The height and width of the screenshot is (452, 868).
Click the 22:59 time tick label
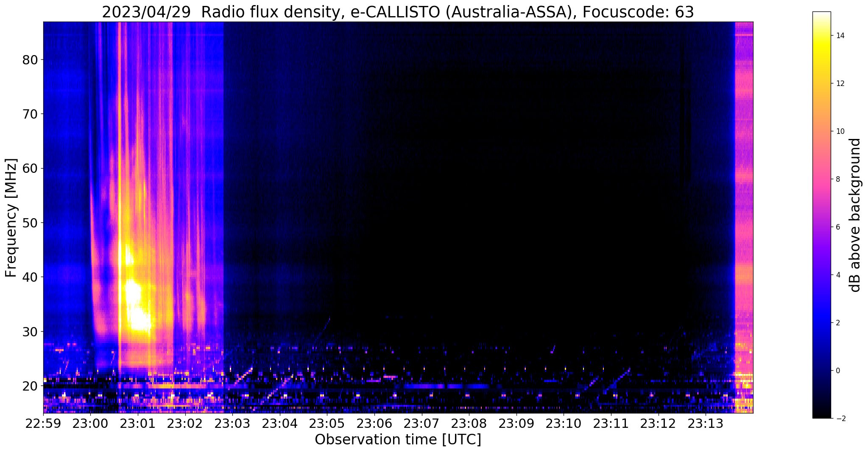click(x=43, y=424)
